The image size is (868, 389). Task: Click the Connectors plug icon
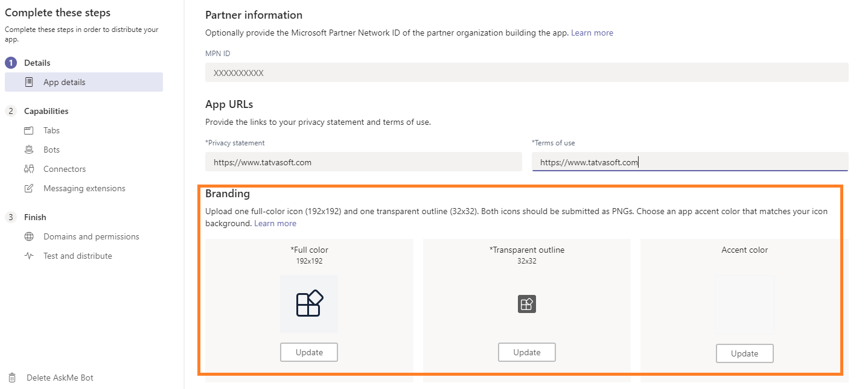pyautogui.click(x=29, y=169)
